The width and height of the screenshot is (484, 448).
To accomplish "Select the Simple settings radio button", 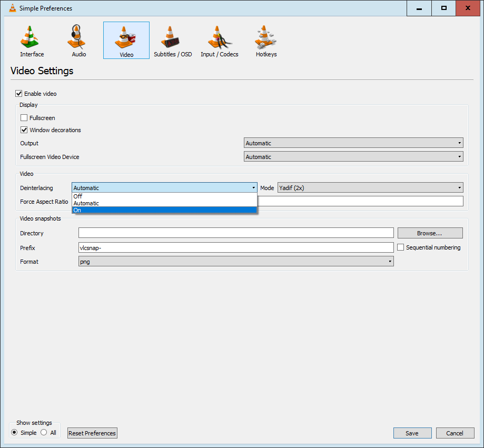I will [x=14, y=433].
